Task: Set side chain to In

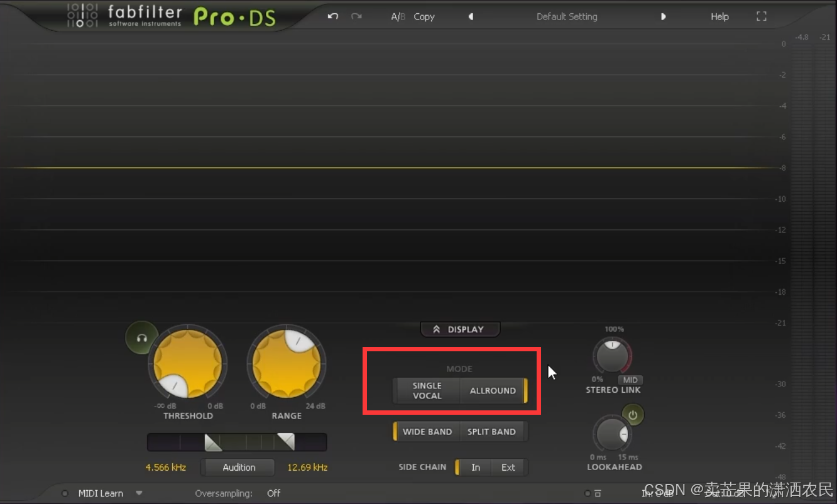Action: coord(475,467)
